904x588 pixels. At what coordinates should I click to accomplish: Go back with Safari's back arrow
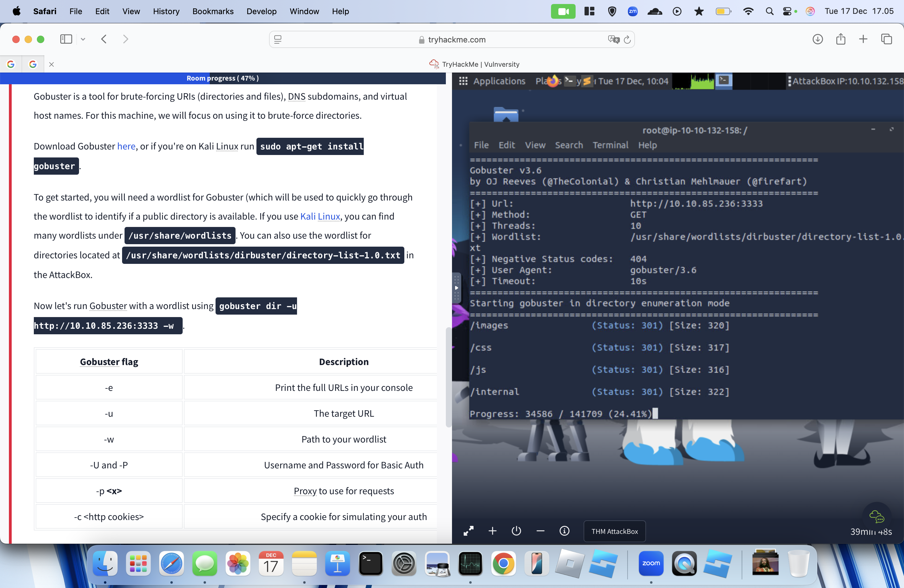coord(104,39)
